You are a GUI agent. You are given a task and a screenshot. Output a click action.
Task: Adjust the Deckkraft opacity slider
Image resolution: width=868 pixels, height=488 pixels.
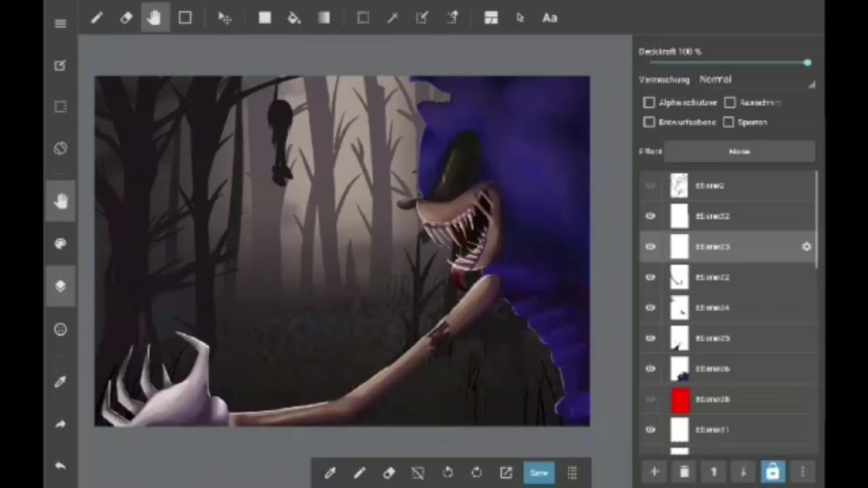[x=728, y=63]
